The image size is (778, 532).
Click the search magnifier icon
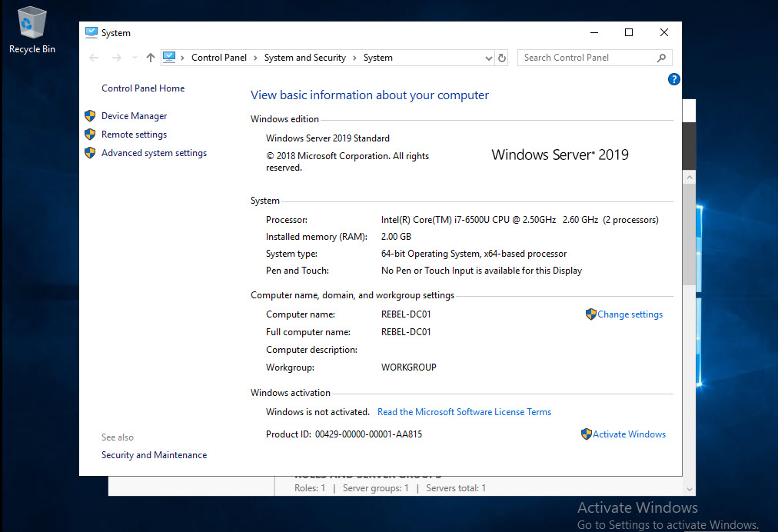661,58
